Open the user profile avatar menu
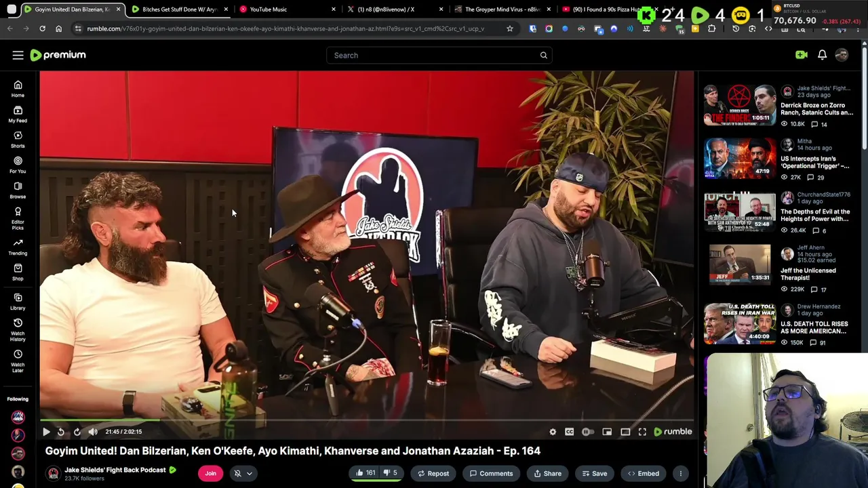The width and height of the screenshot is (868, 488). click(842, 55)
